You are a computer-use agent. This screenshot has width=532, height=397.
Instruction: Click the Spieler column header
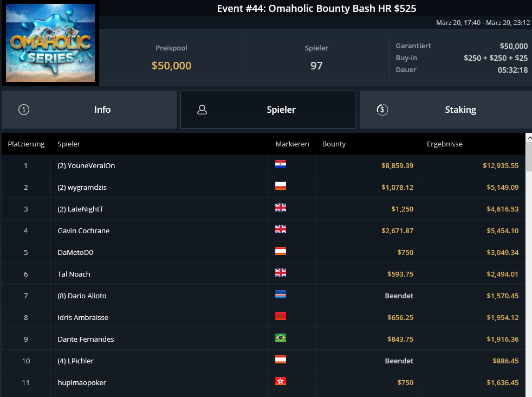pos(69,144)
